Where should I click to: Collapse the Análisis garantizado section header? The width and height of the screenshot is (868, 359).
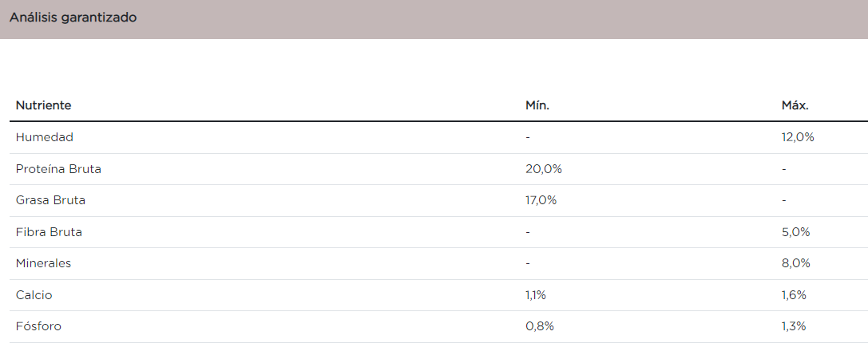pyautogui.click(x=73, y=18)
